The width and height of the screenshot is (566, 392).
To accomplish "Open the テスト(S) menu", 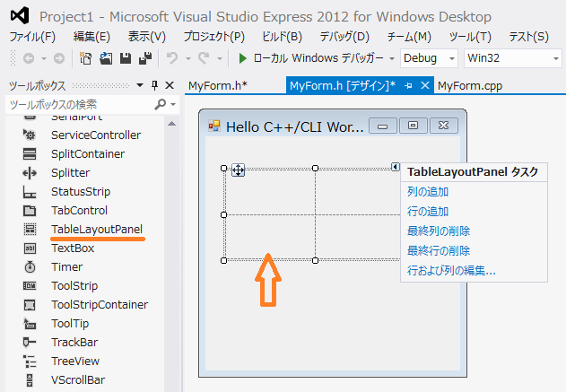I will click(x=529, y=37).
